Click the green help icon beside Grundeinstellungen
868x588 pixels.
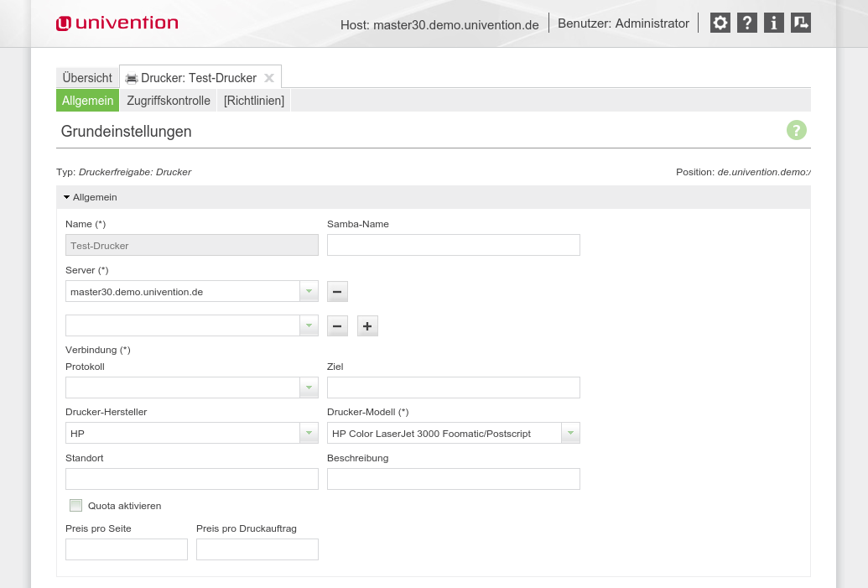(796, 130)
